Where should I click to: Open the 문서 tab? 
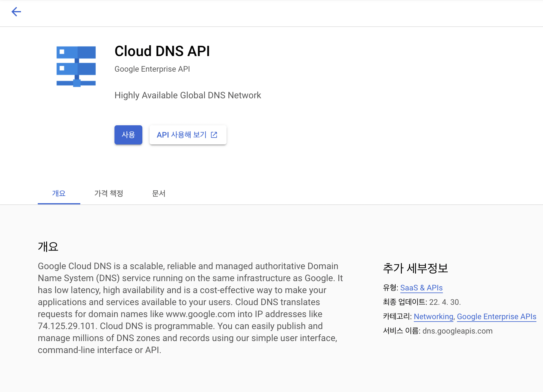(x=159, y=194)
